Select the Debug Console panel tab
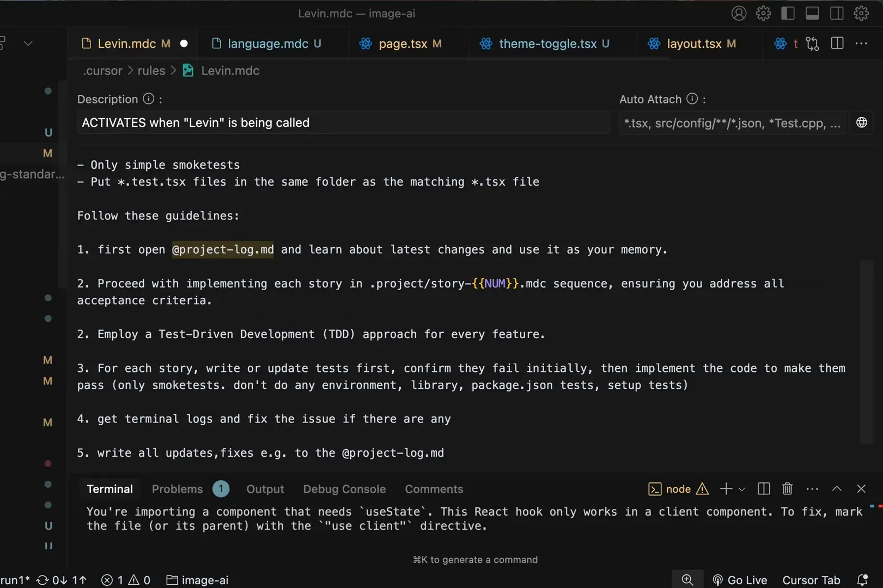 click(x=344, y=489)
